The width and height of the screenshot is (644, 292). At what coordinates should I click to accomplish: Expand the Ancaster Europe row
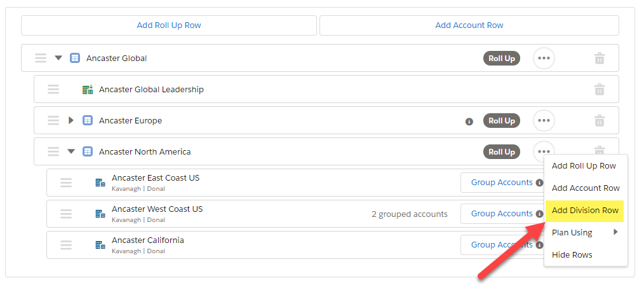71,120
